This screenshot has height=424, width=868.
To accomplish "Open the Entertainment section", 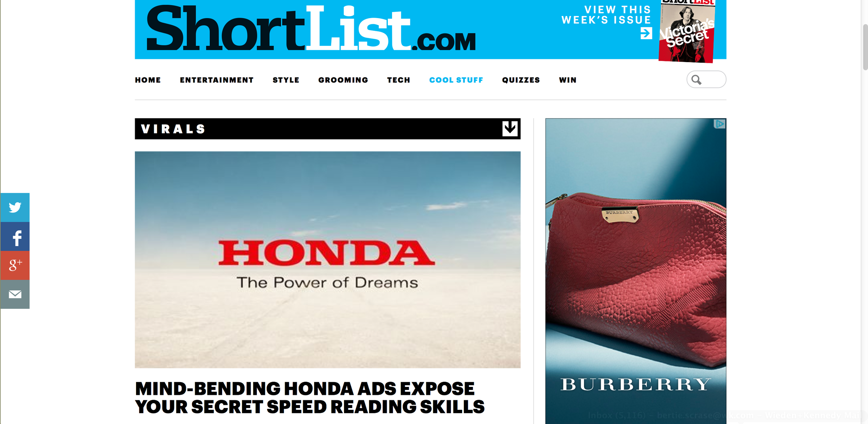I will (217, 80).
